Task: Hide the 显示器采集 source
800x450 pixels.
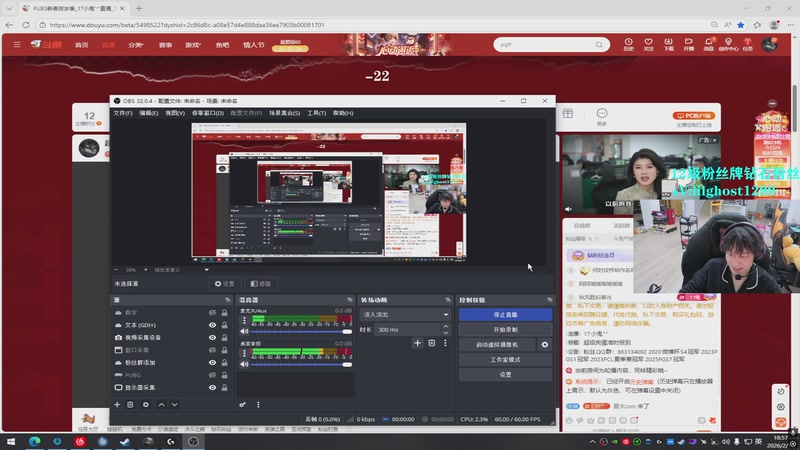Action: click(x=212, y=387)
